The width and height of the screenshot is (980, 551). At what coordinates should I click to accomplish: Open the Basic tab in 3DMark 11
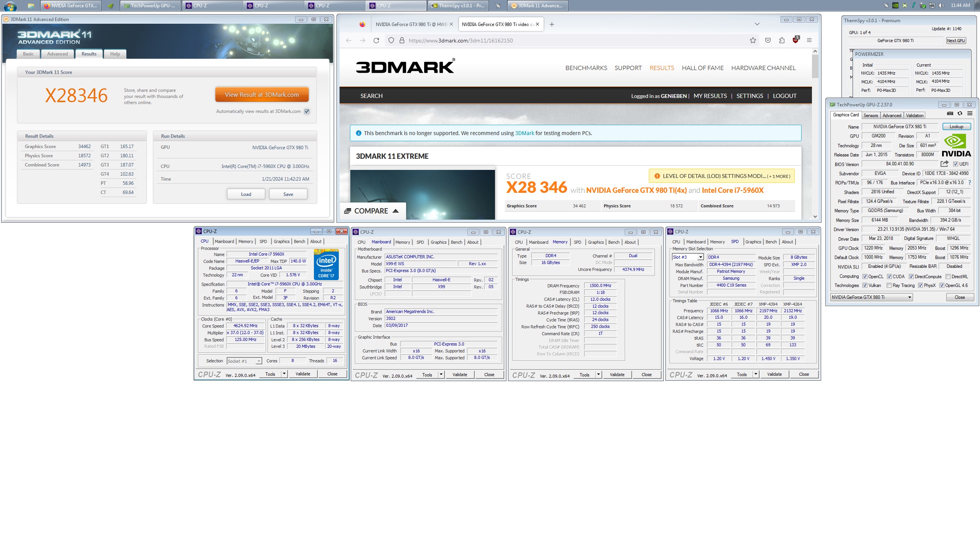coord(28,54)
